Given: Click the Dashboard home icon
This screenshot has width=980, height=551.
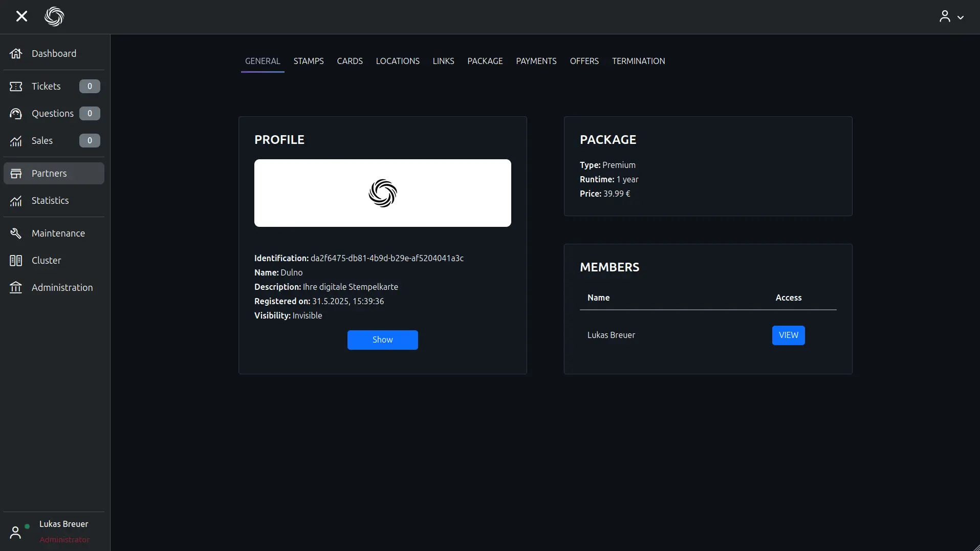Looking at the screenshot, I should coord(16,54).
